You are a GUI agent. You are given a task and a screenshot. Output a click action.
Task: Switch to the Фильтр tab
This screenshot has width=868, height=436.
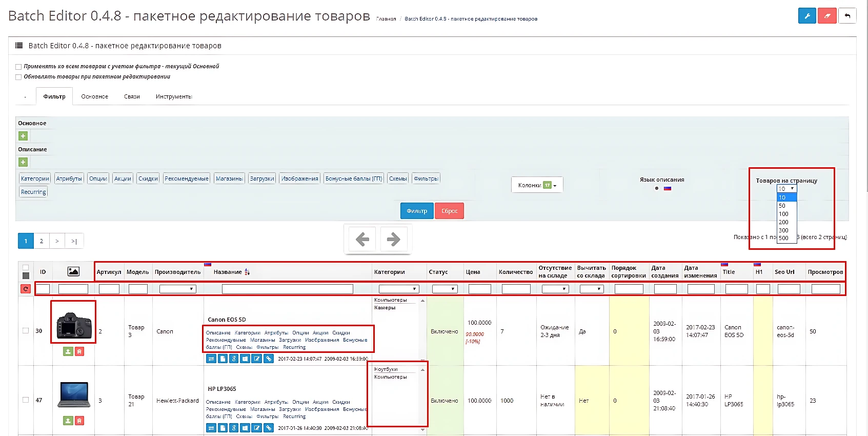(54, 96)
